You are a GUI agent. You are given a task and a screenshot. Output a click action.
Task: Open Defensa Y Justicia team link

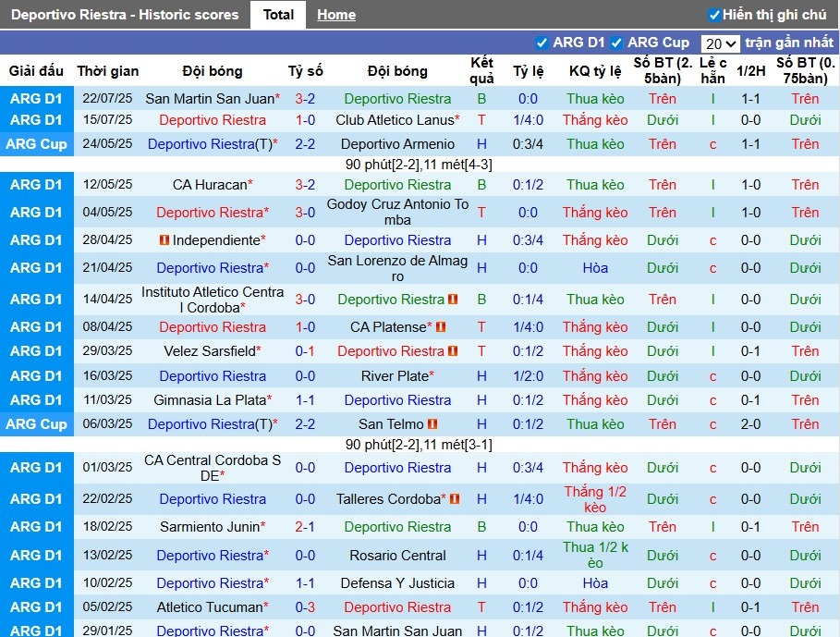[x=397, y=583]
